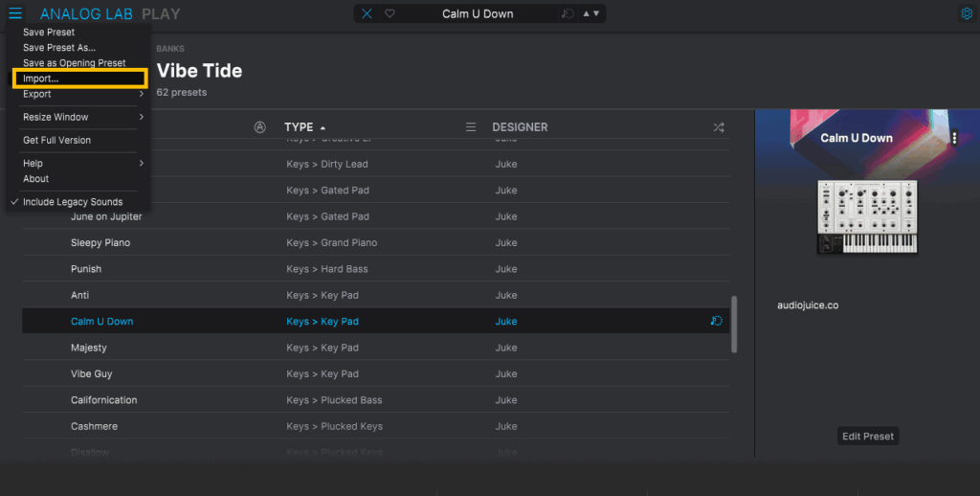Select Save as Opening Preset
Image resolution: width=980 pixels, height=496 pixels.
(75, 63)
